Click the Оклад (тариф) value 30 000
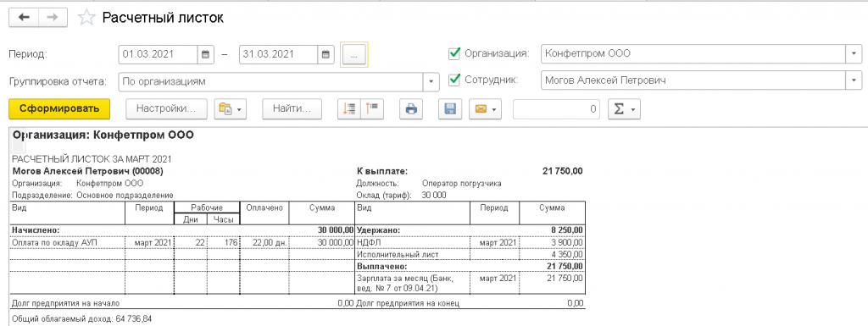Screen dimensions: 868x326 [x=434, y=195]
